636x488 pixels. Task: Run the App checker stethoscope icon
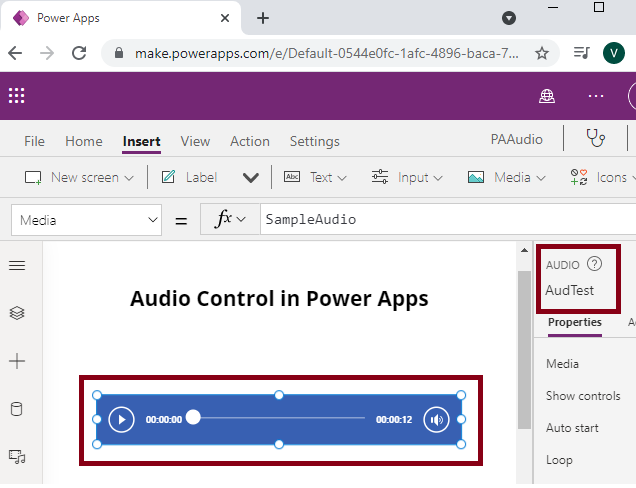point(595,138)
